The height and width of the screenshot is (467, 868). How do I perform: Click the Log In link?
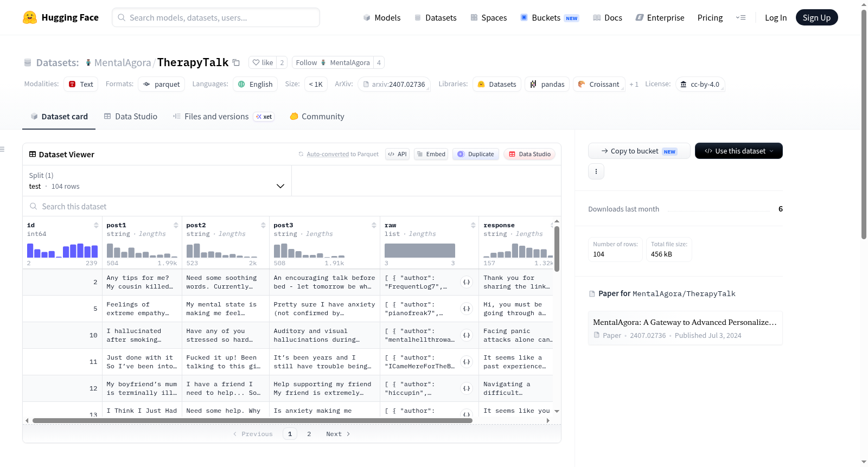[776, 17]
